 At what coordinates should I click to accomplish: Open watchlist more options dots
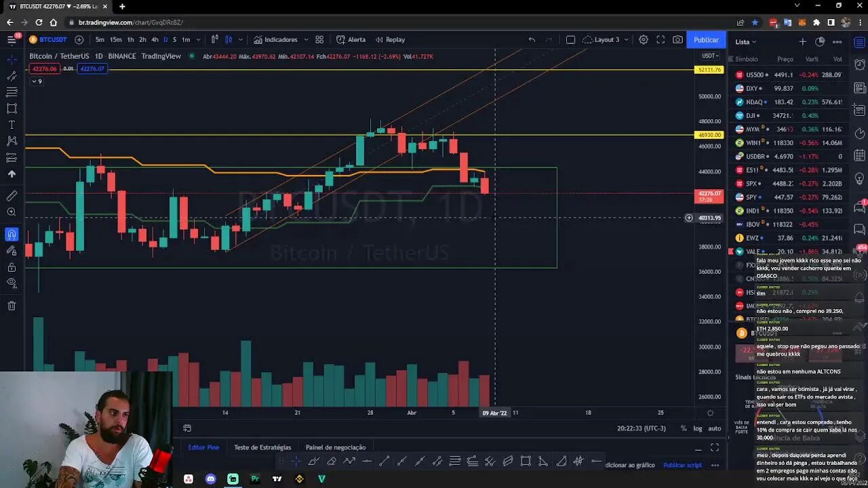click(837, 41)
